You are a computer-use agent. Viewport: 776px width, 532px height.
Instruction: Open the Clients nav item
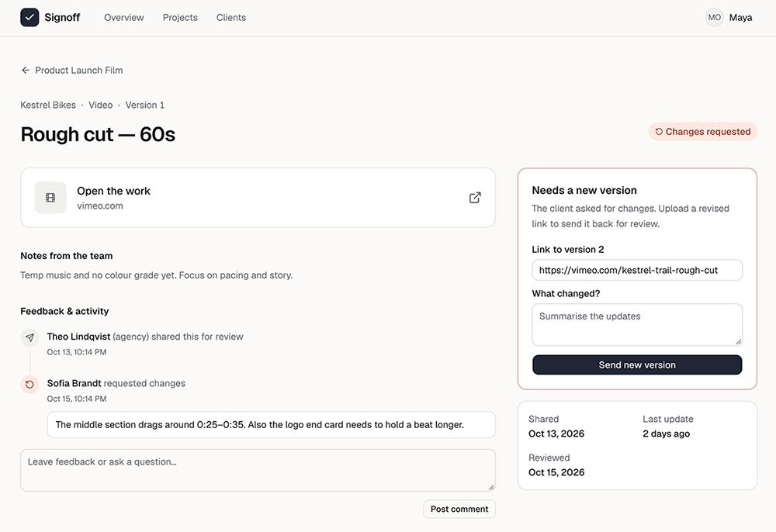tap(231, 17)
